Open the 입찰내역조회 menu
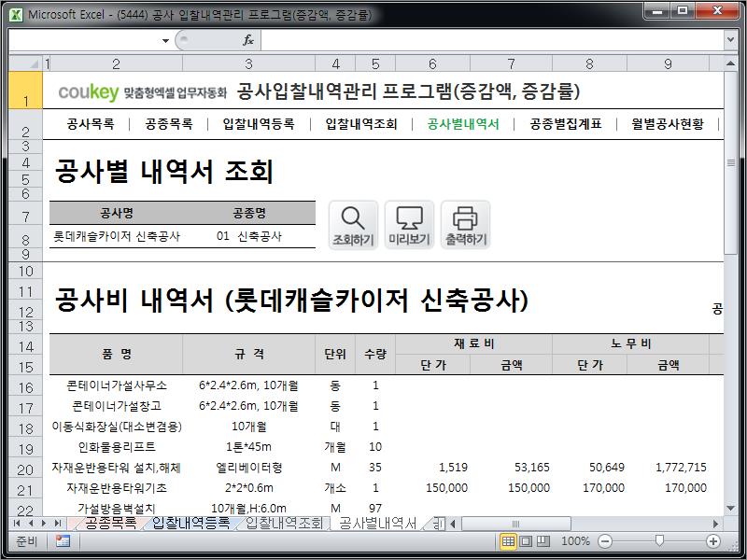The width and height of the screenshot is (747, 560). [361, 124]
